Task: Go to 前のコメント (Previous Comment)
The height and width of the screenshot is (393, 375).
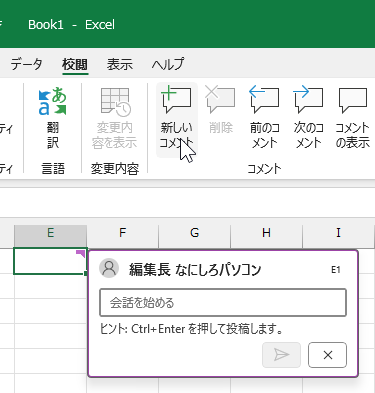Action: [264, 99]
